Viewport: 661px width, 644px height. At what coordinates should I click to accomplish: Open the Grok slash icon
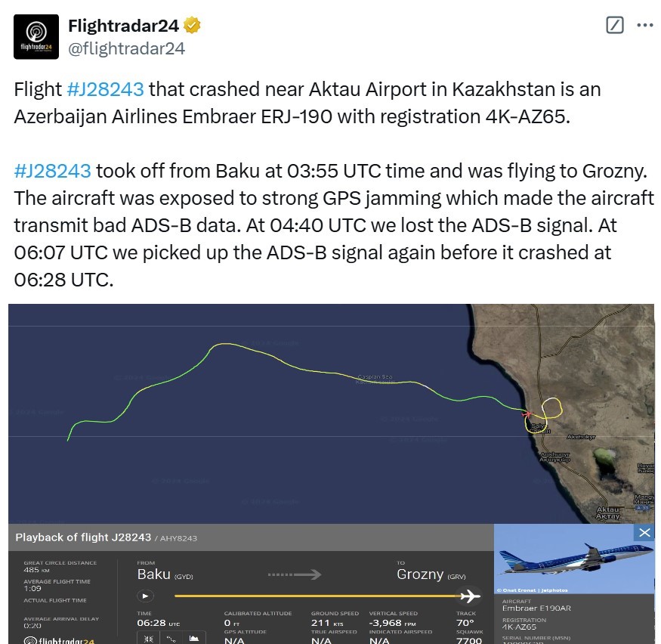[x=615, y=26]
